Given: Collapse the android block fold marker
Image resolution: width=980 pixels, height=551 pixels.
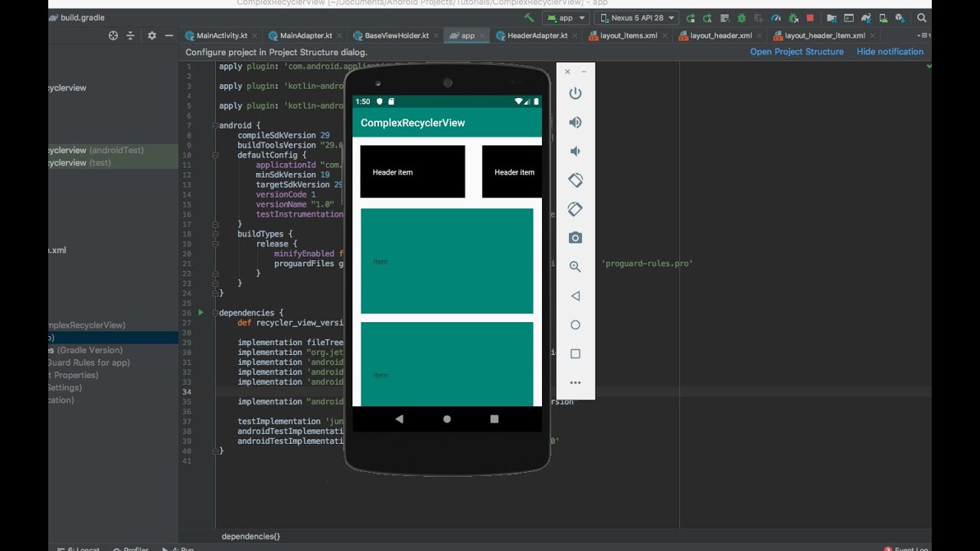Looking at the screenshot, I should pyautogui.click(x=217, y=126).
